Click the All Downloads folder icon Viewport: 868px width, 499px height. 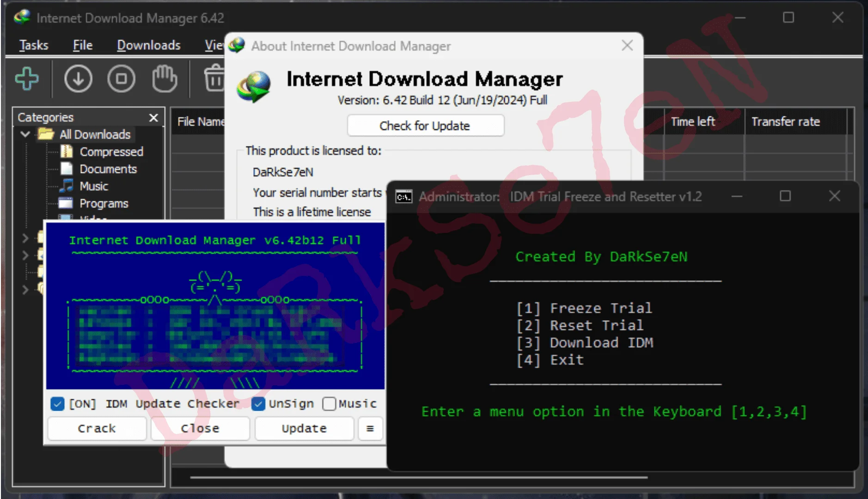46,134
